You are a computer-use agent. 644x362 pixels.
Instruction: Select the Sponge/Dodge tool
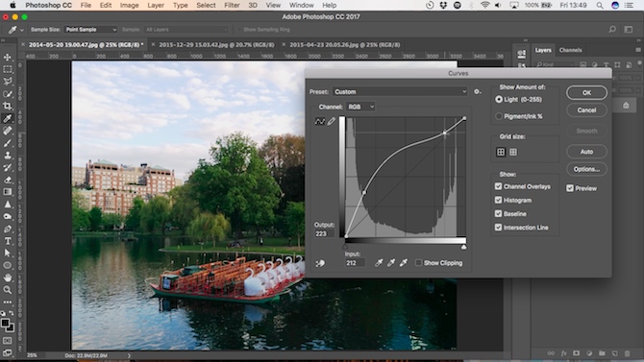8,216
